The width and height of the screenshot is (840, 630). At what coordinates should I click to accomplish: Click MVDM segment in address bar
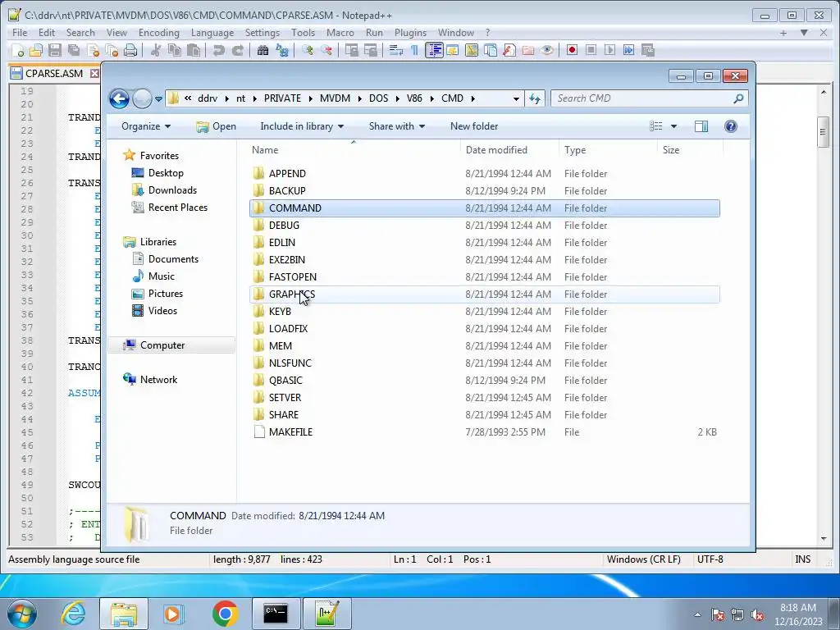(x=335, y=98)
